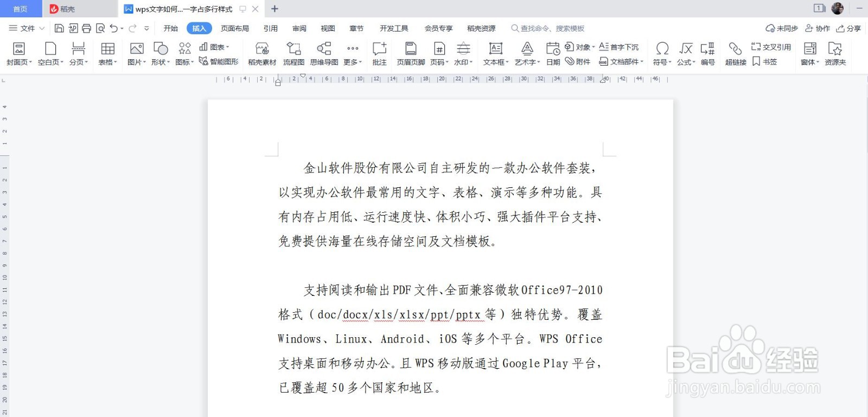868x417 pixels.
Task: Insert a text box (文本框)
Action: [496, 54]
